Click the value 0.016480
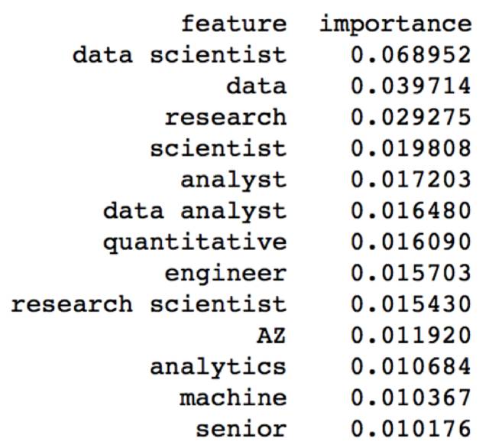The width and height of the screenshot is (489, 448). pyautogui.click(x=411, y=211)
